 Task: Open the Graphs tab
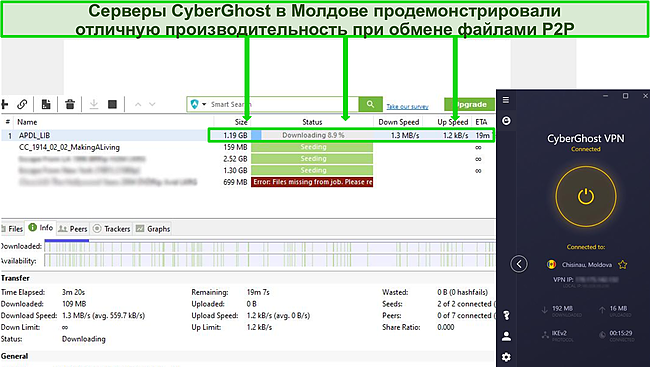[153, 228]
